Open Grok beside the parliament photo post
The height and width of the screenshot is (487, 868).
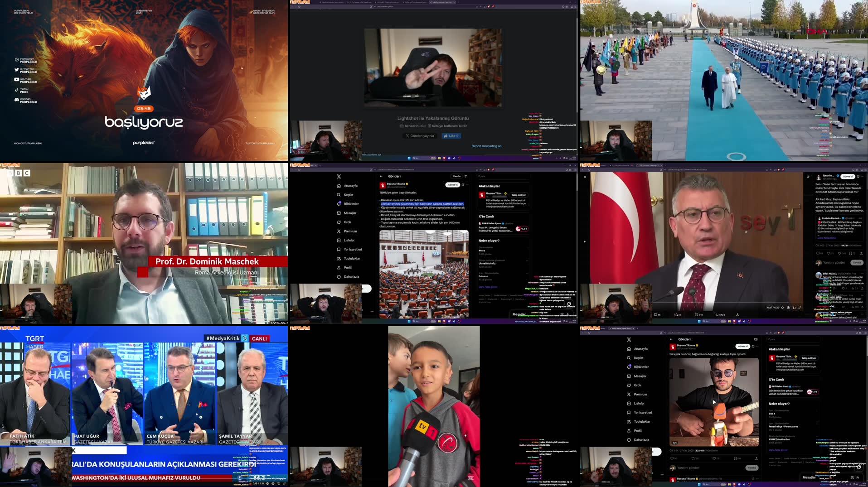[x=347, y=222]
